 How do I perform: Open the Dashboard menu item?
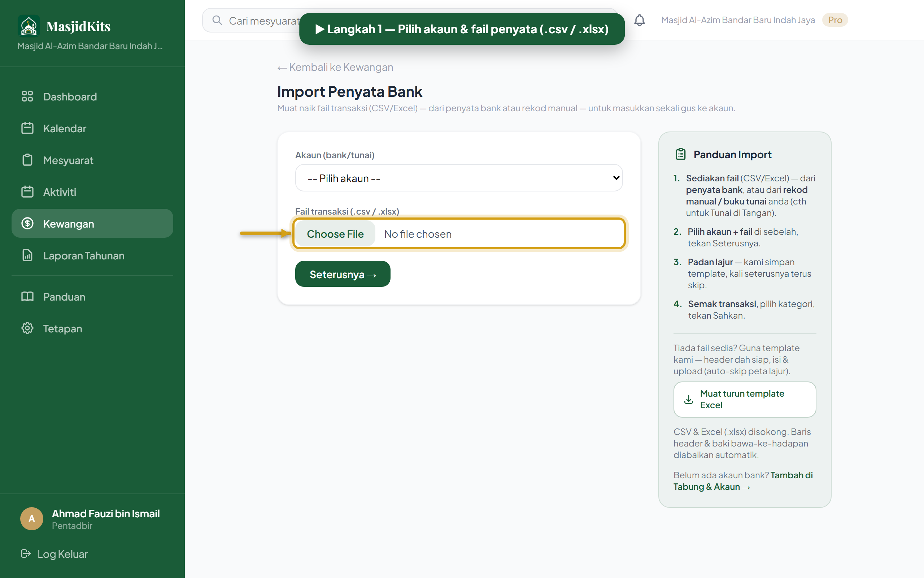[92, 96]
